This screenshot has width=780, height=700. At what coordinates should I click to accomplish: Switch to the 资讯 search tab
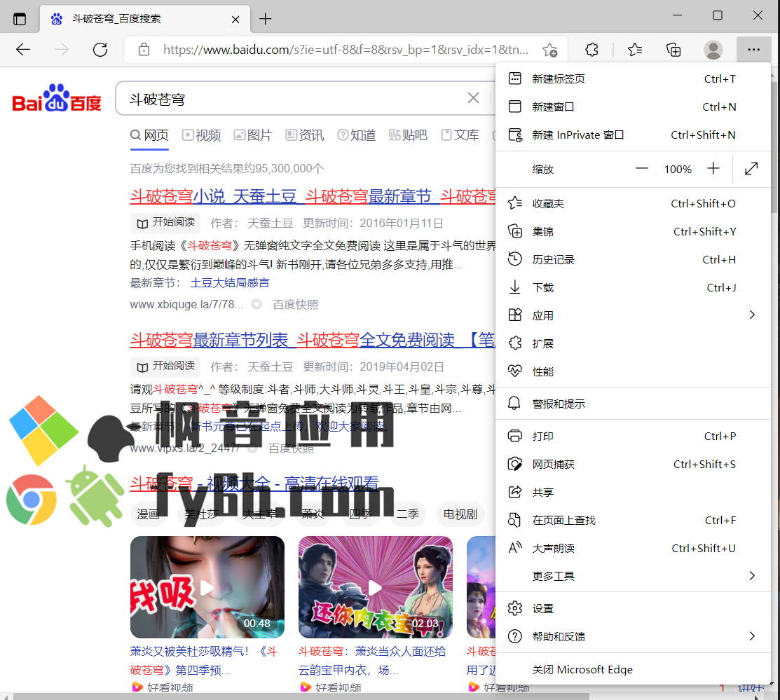(304, 135)
